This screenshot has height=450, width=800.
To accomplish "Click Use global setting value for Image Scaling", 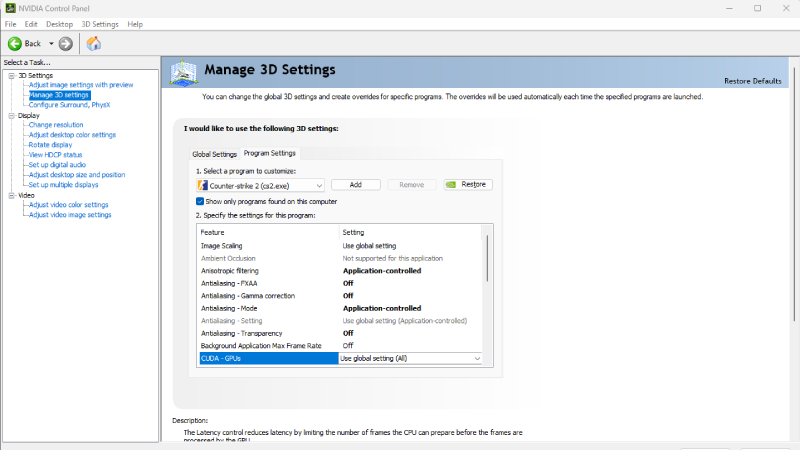I will tap(369, 246).
